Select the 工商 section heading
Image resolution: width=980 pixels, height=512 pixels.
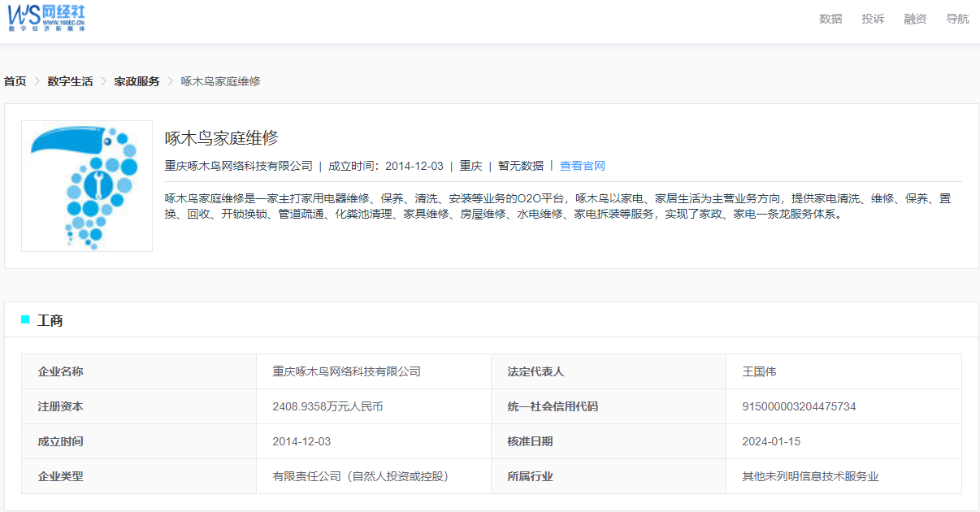50,320
